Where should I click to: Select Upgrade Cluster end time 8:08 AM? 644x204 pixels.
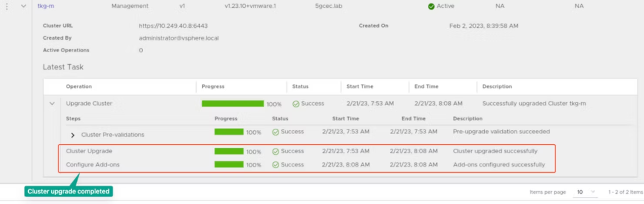click(x=438, y=104)
